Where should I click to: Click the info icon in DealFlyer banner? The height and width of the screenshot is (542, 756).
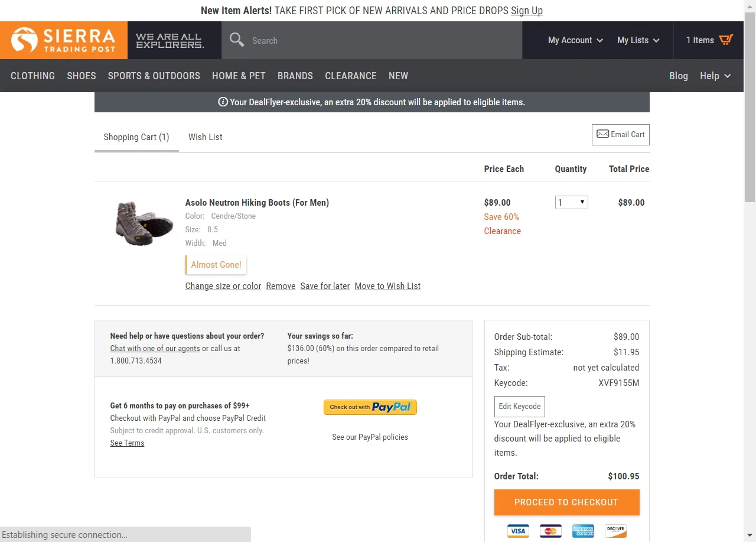click(x=223, y=102)
